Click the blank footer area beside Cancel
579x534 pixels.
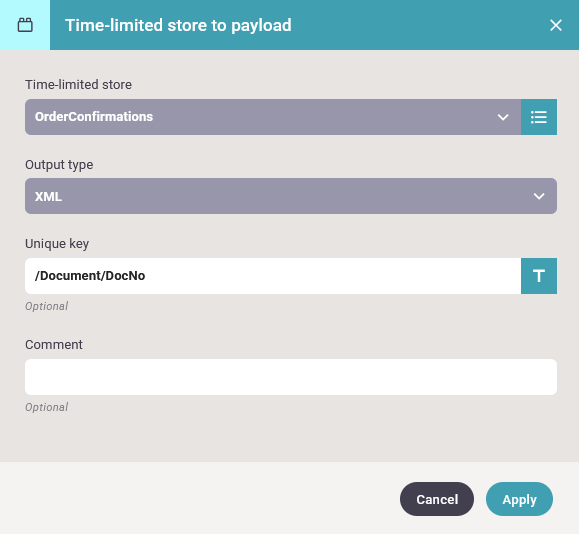point(199,499)
